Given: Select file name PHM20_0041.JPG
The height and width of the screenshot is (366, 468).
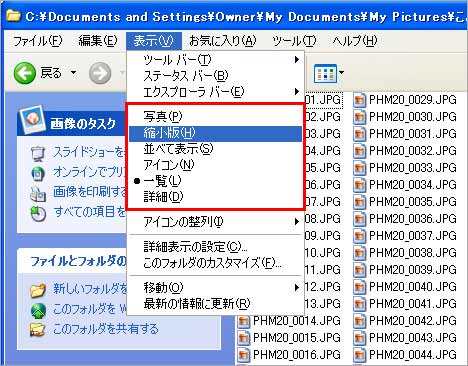Looking at the screenshot, I should [413, 304].
